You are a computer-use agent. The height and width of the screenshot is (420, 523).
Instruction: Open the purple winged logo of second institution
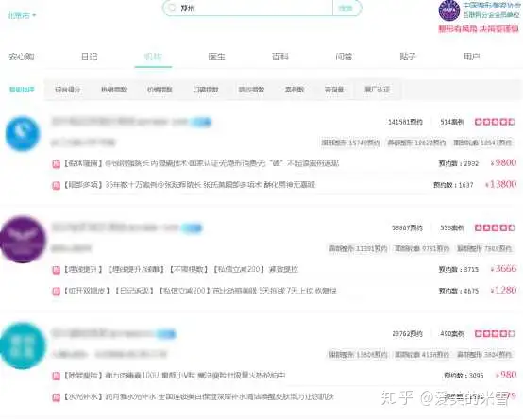23,239
